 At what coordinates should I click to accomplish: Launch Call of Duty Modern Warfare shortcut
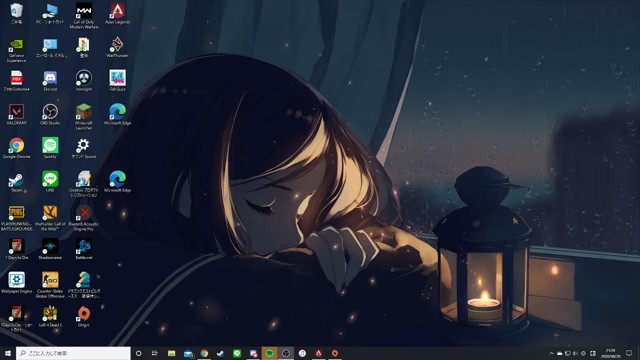84,16
